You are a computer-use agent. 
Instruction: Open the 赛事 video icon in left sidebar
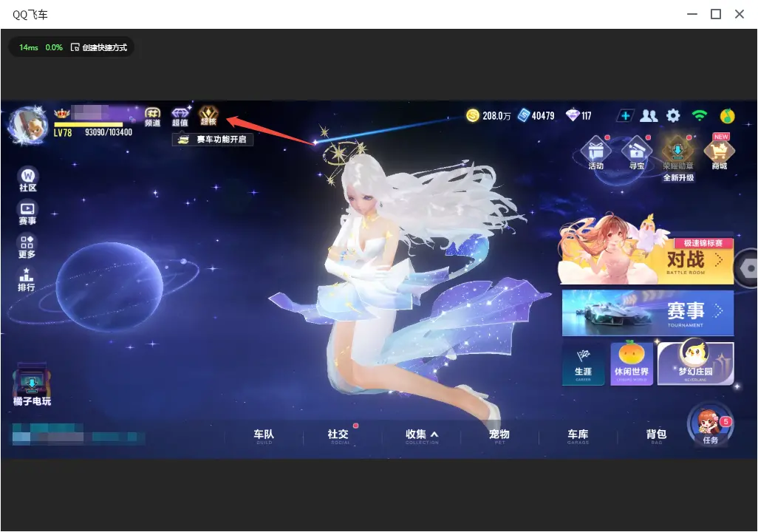tap(27, 214)
